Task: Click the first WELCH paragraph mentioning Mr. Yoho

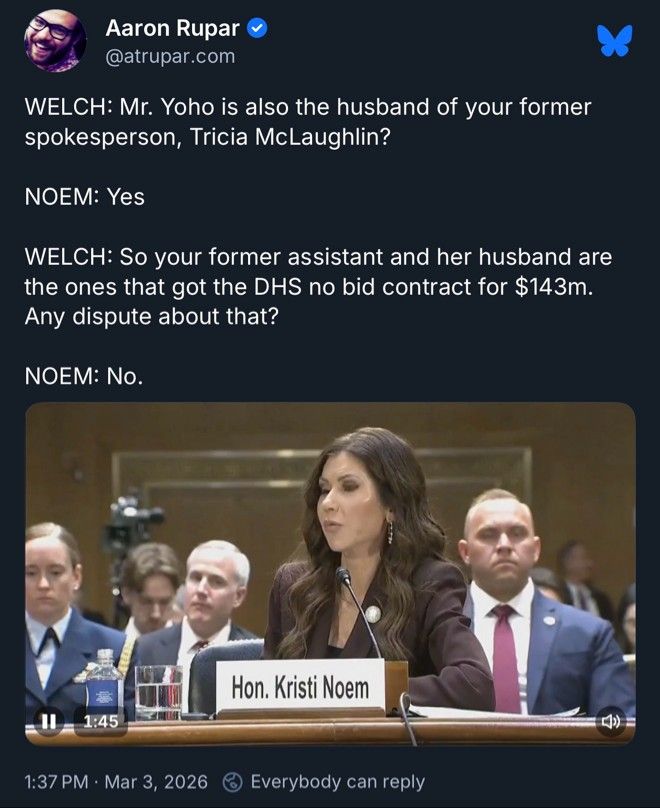Action: pyautogui.click(x=308, y=122)
